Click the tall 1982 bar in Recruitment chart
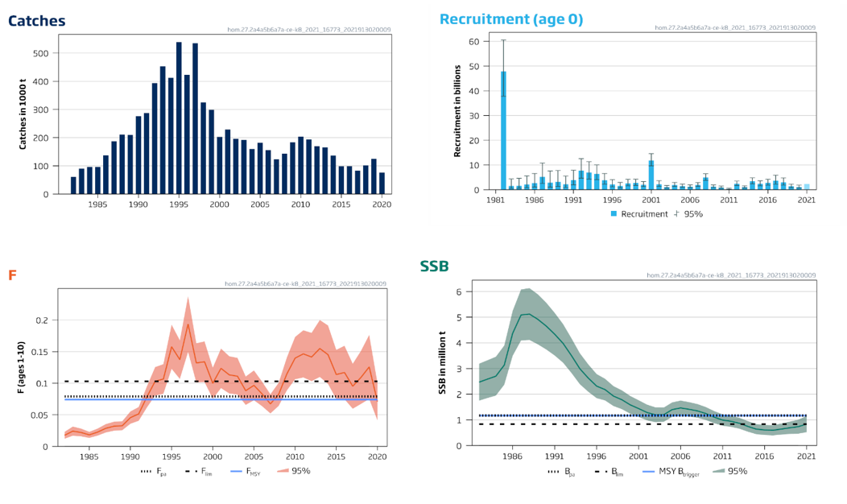 503,130
